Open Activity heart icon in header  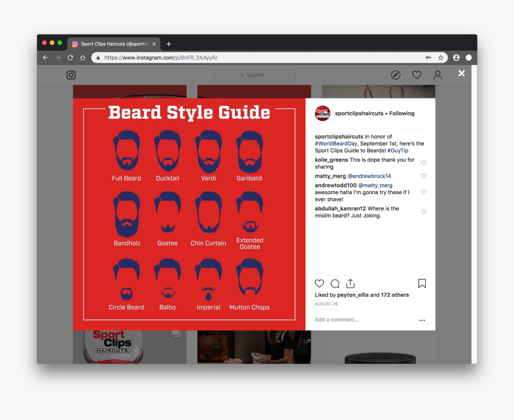(x=417, y=75)
